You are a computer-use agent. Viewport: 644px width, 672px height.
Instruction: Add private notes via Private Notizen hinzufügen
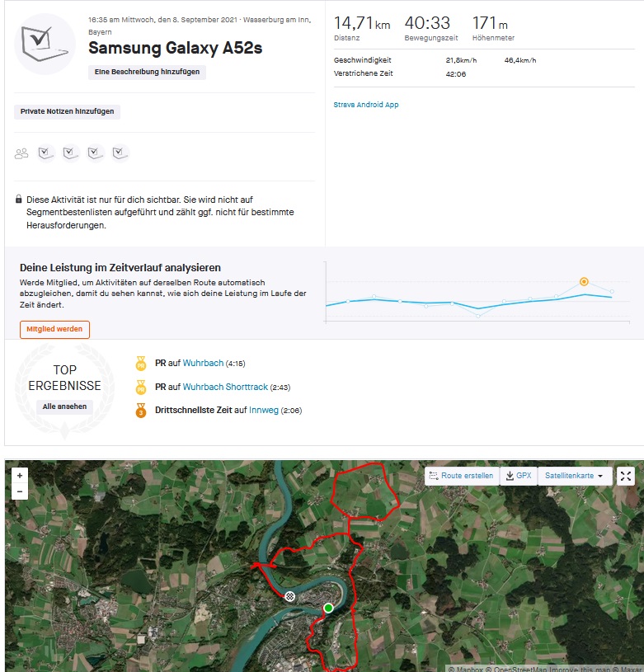pos(68,111)
